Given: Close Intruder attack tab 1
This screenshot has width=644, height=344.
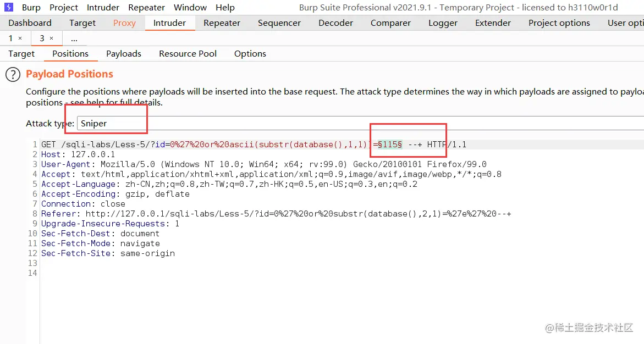Looking at the screenshot, I should pos(20,38).
